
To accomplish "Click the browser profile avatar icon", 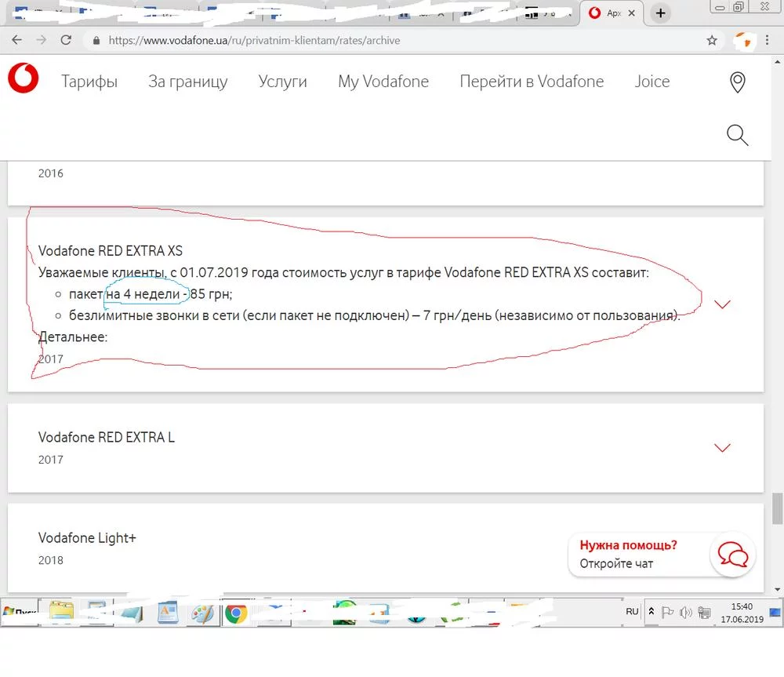I will 743,41.
